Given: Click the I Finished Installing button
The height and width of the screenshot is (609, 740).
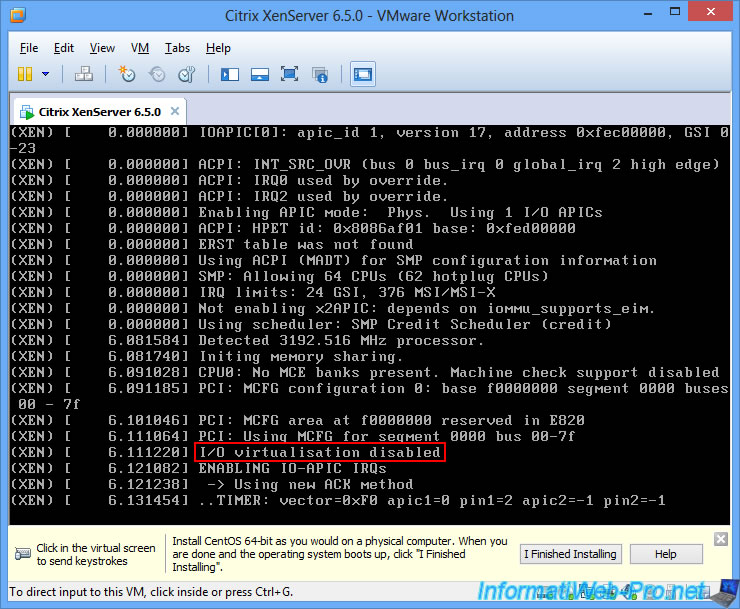Looking at the screenshot, I should click(x=571, y=554).
